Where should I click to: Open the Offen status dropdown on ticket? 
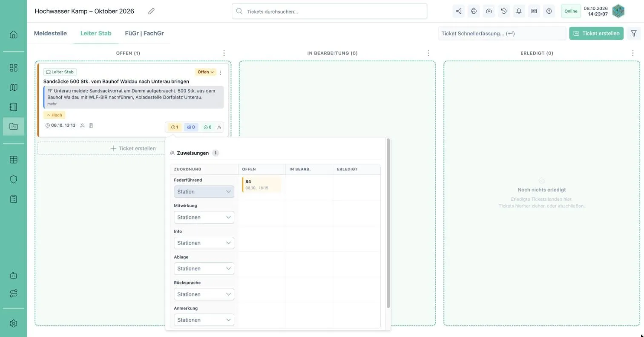pyautogui.click(x=206, y=72)
